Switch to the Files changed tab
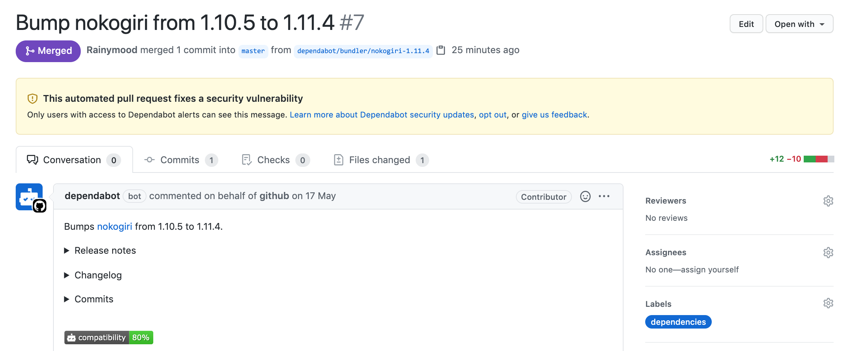The height and width of the screenshot is (351, 868). tap(381, 160)
